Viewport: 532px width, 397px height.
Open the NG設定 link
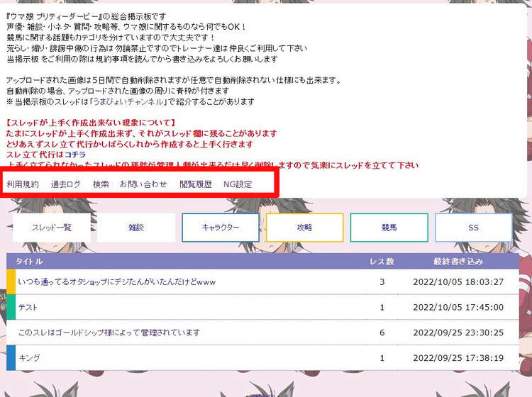[x=238, y=184]
